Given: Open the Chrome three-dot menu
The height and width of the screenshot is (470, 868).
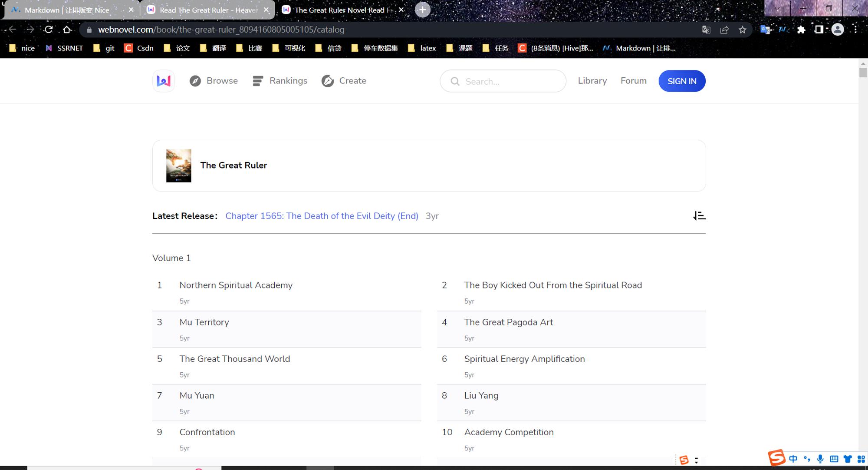Looking at the screenshot, I should 855,30.
